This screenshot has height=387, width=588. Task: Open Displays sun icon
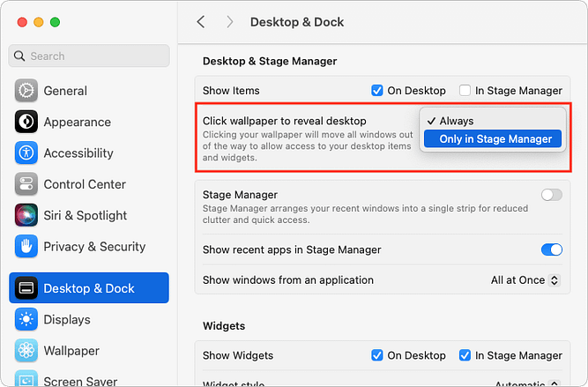(26, 319)
